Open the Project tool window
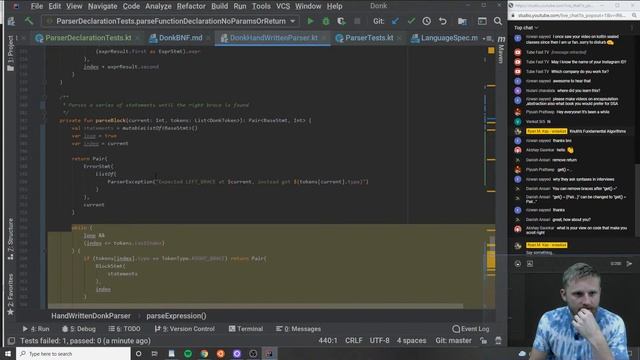 pos(11,53)
